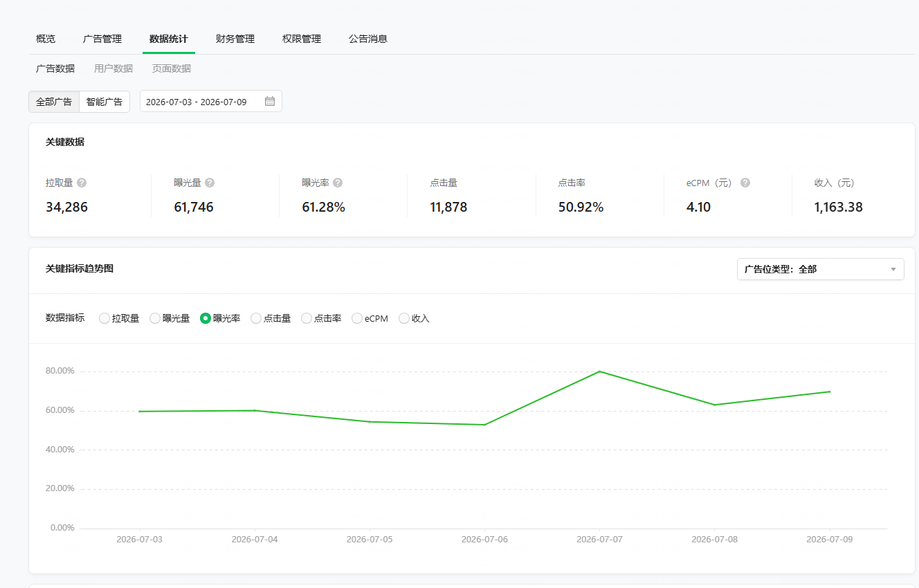Click the 收入（元） metric label

(x=835, y=183)
